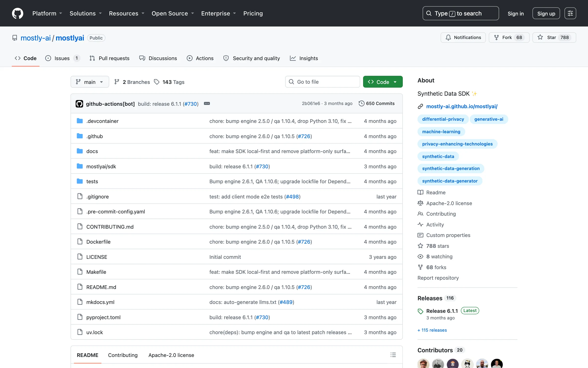The image size is (588, 368).
Task: Open the tests folder
Action: [92, 181]
